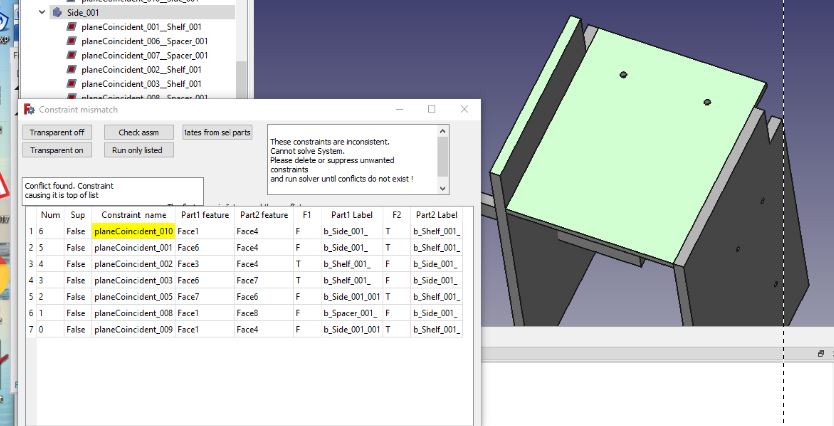This screenshot has height=426, width=834.
Task: Click the planeCoincident_002__Shelf_001 constraint icon
Action: (72, 70)
